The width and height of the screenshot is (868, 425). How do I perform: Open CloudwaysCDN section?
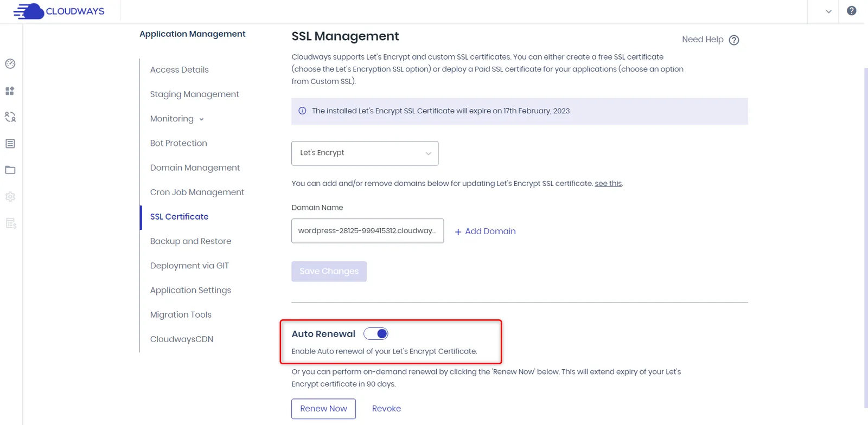(182, 339)
